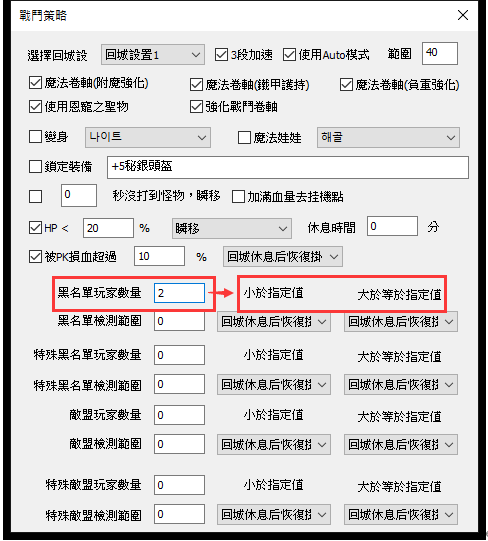Viewport: 488px width, 541px height.
Task: Uncheck 使用恩寵之聖物 option
Action: coord(35,107)
